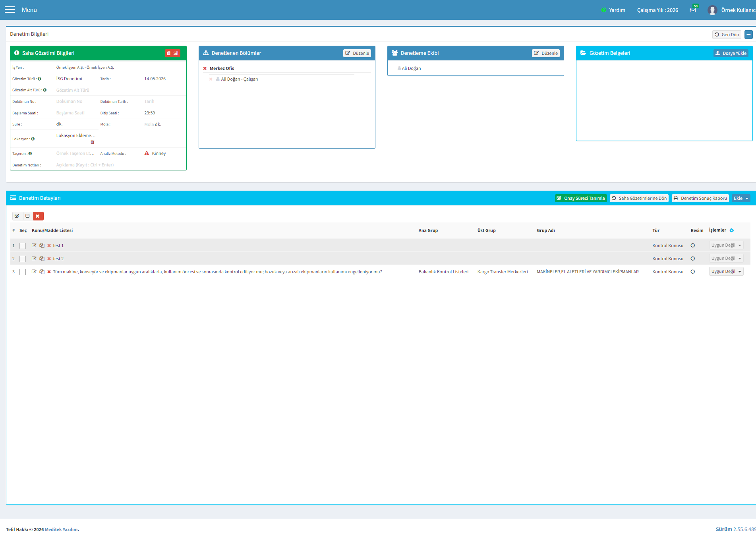Viewport: 756px width, 539px height.
Task: Open the Taşeron selection field
Action: click(x=75, y=153)
